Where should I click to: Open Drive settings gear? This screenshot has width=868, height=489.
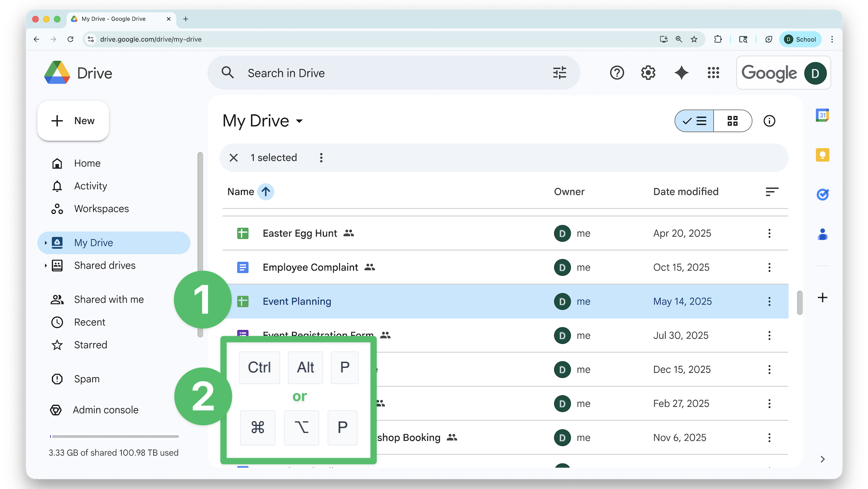648,72
